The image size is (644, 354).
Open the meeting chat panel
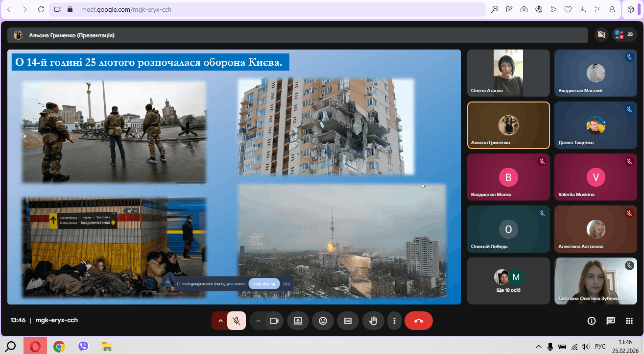click(x=610, y=321)
